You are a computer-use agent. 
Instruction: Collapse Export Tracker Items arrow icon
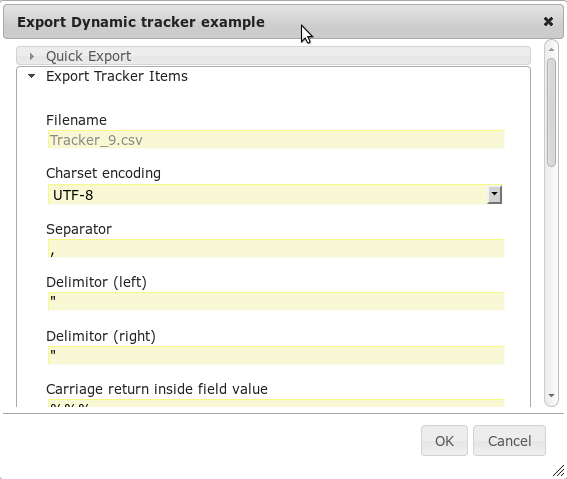click(31, 76)
